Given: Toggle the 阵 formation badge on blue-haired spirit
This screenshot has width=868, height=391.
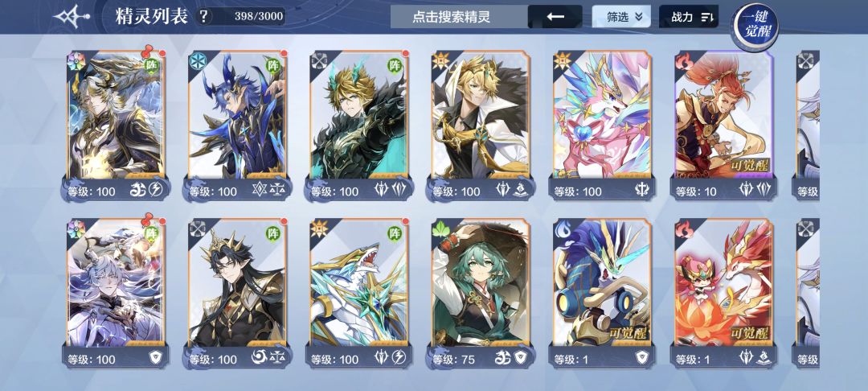Looking at the screenshot, I should click(x=273, y=65).
